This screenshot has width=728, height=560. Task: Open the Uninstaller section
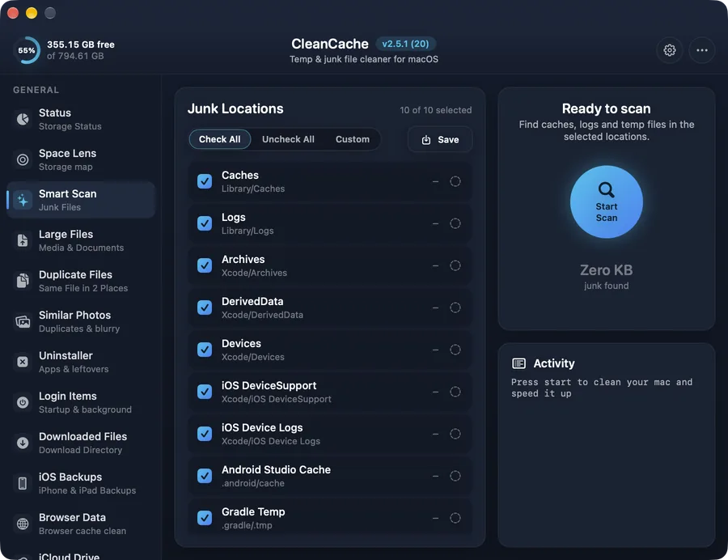(81, 362)
